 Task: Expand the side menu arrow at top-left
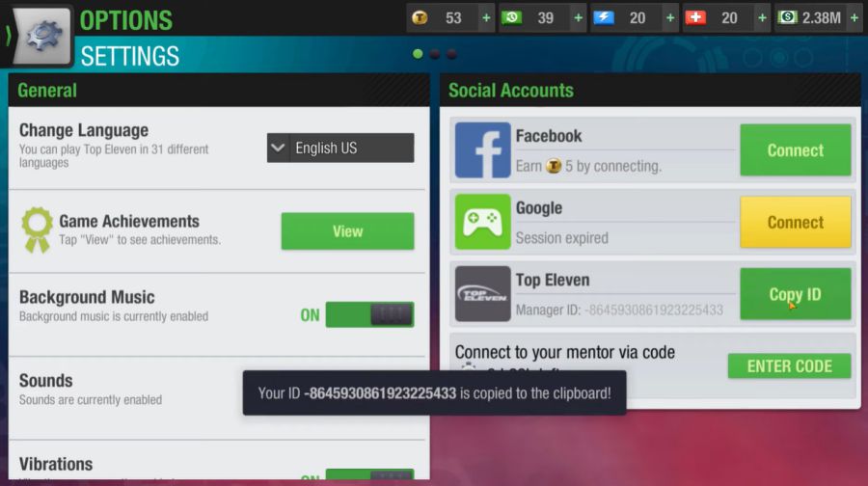[8, 36]
